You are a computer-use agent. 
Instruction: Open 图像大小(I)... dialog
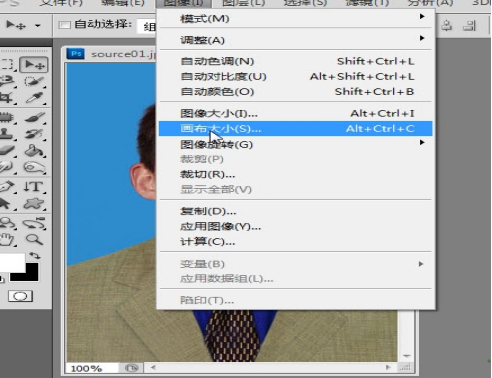point(295,113)
